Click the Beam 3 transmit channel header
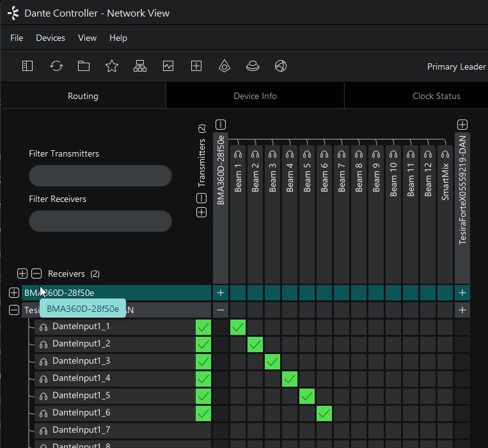 pos(272,215)
